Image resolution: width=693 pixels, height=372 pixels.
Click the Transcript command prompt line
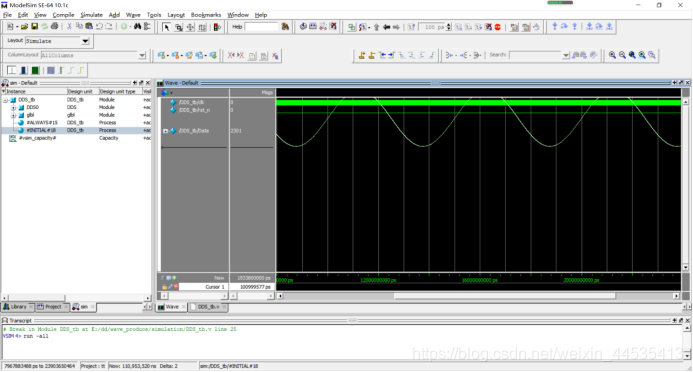26,336
